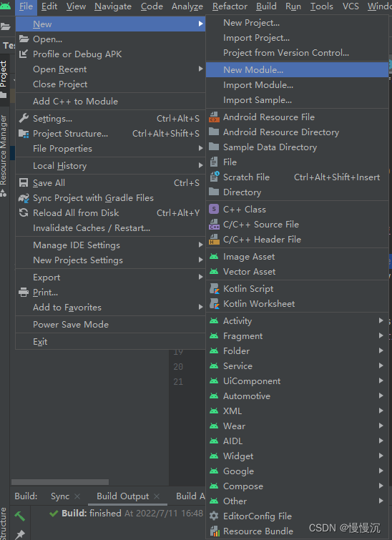The height and width of the screenshot is (540, 392).
Task: Open the VCS menu
Action: pyautogui.click(x=351, y=6)
